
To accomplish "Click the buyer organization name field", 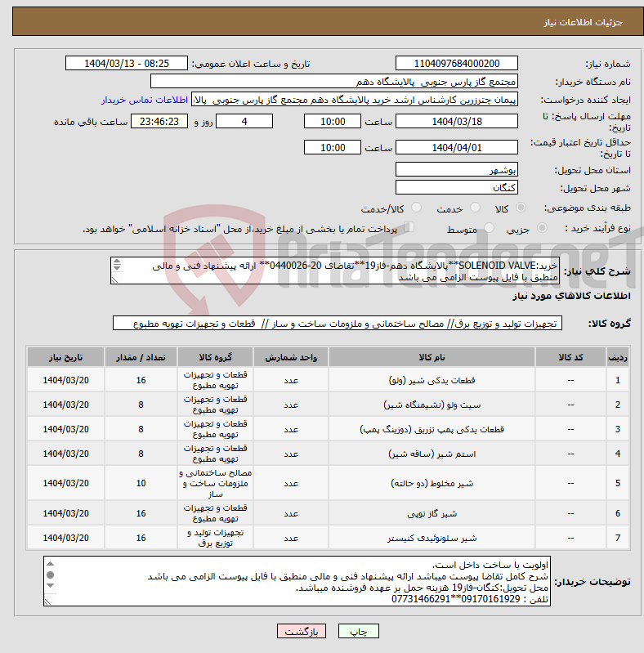I will pyautogui.click(x=334, y=81).
